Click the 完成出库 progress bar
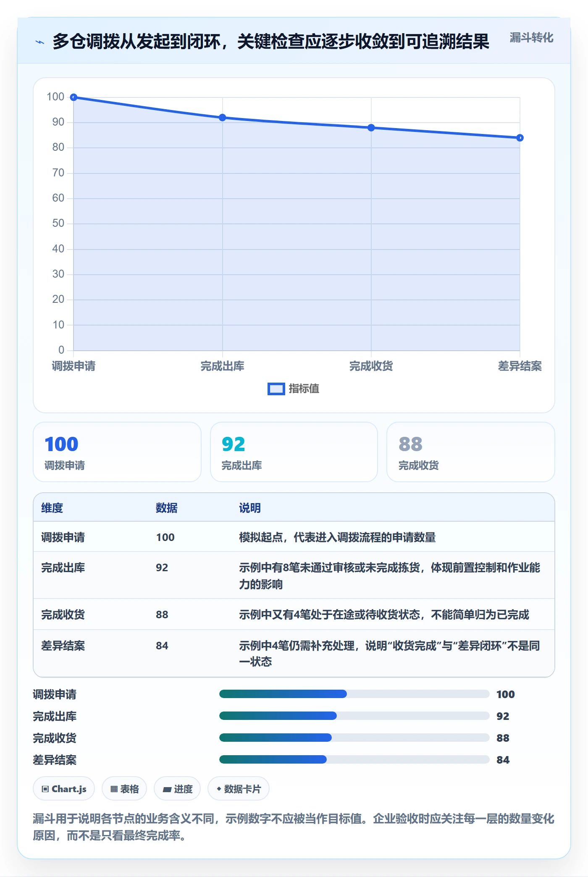The image size is (588, 877). coord(354,716)
